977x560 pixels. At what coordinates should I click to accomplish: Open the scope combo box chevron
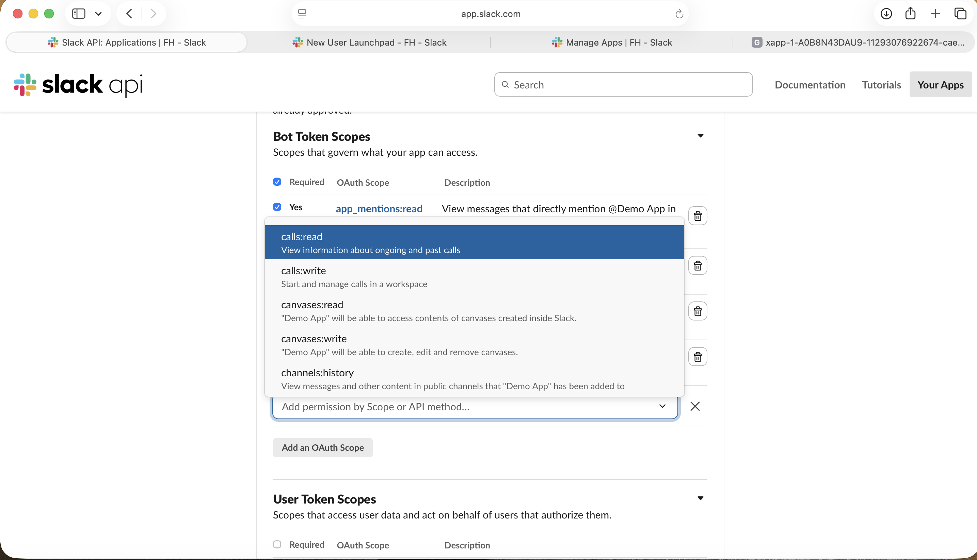(662, 406)
